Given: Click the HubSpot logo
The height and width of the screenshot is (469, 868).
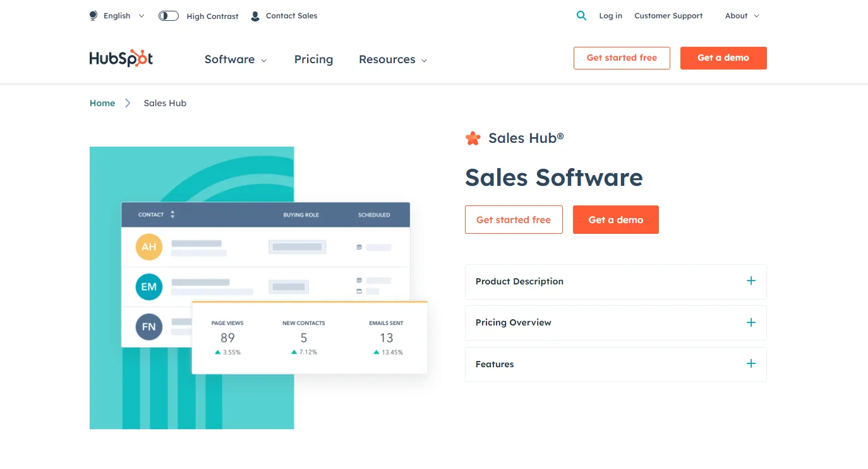Looking at the screenshot, I should point(121,58).
